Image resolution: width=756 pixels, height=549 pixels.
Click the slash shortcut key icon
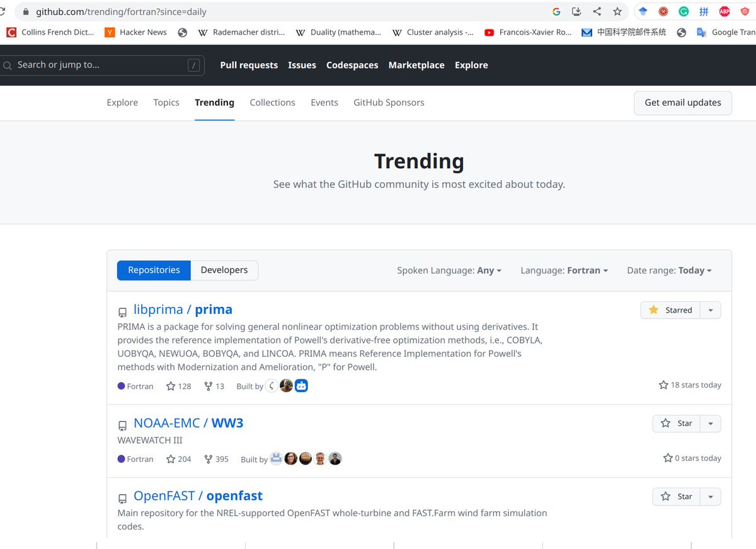click(194, 65)
